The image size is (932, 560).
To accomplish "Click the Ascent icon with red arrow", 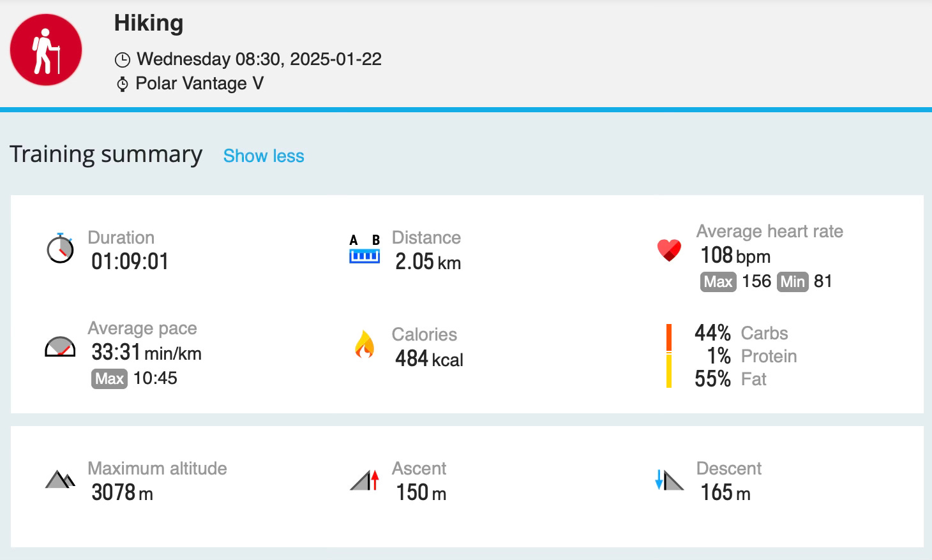I will [x=365, y=480].
